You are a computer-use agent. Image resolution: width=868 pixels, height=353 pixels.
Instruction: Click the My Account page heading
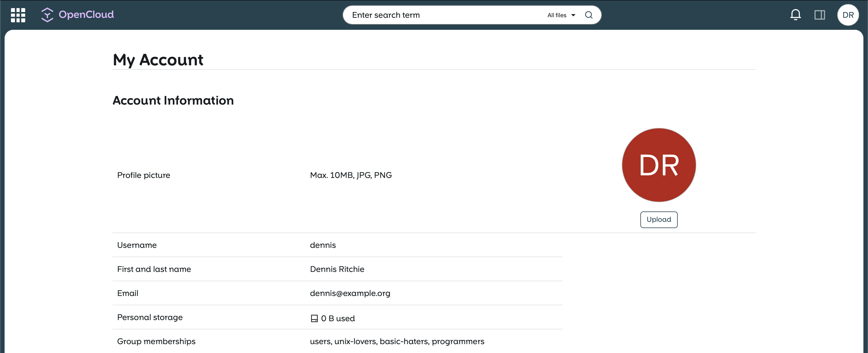(158, 60)
